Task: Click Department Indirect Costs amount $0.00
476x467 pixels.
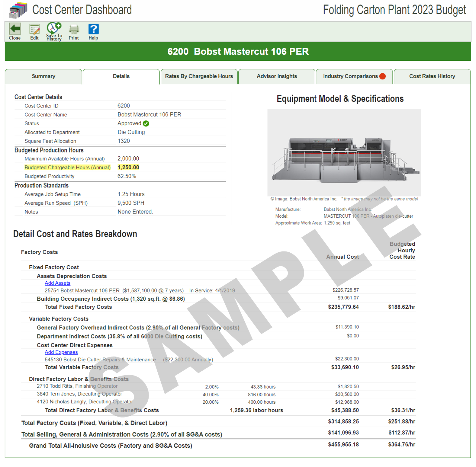Action: (x=353, y=336)
